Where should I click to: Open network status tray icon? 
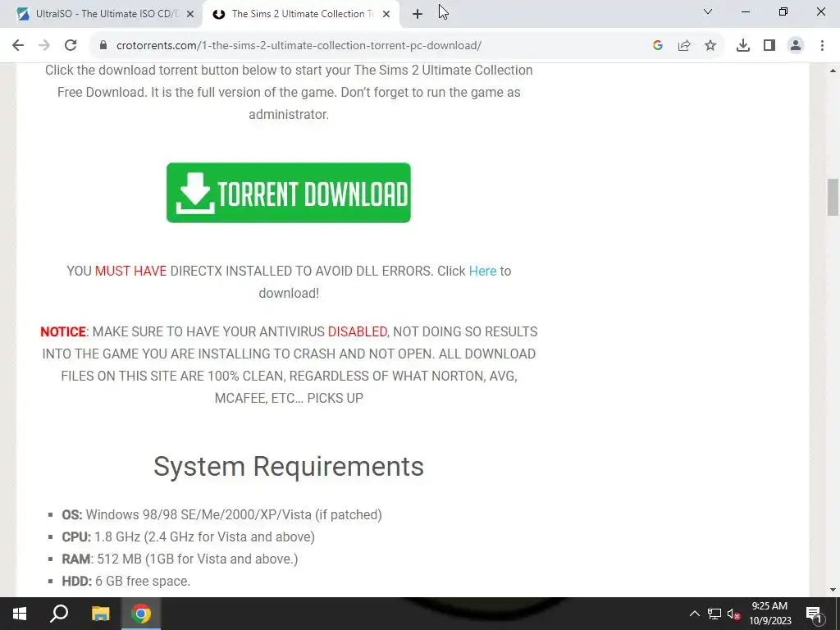pyautogui.click(x=714, y=614)
